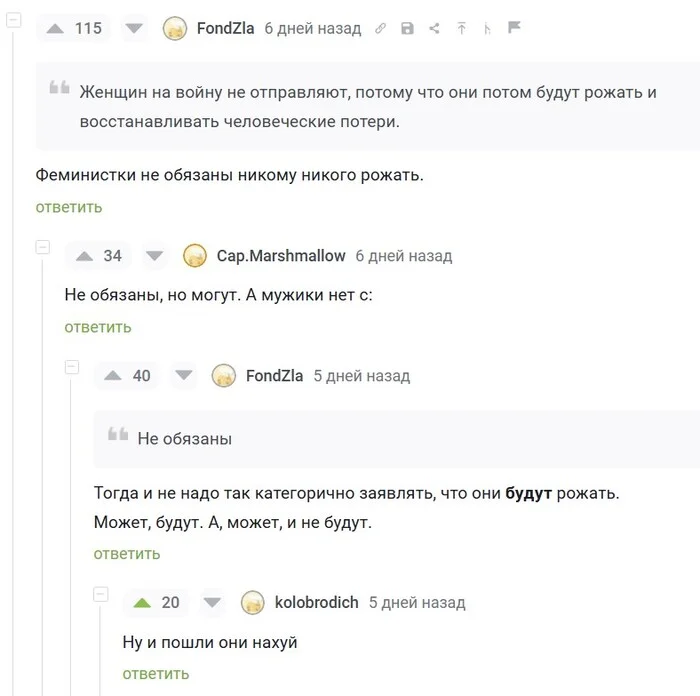Image resolution: width=700 pixels, height=696 pixels.
Task: Collapse Cap.Marshmallow's reply branch
Action: (x=43, y=247)
